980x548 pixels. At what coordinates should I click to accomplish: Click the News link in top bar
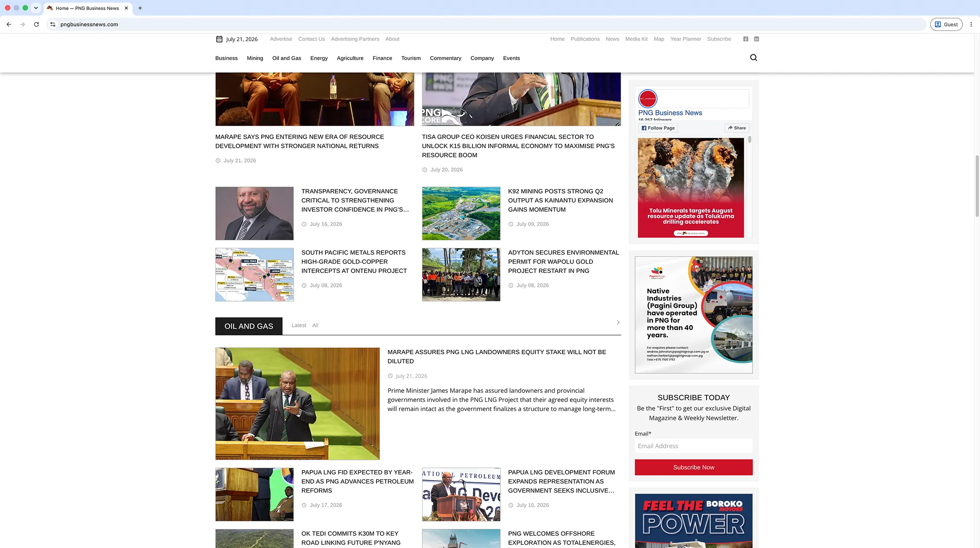click(612, 39)
